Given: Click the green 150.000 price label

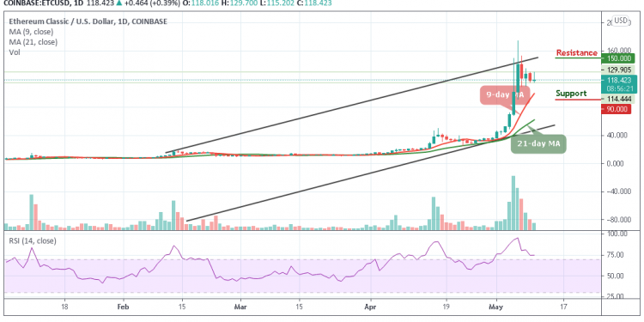Looking at the screenshot, I should pos(617,58).
